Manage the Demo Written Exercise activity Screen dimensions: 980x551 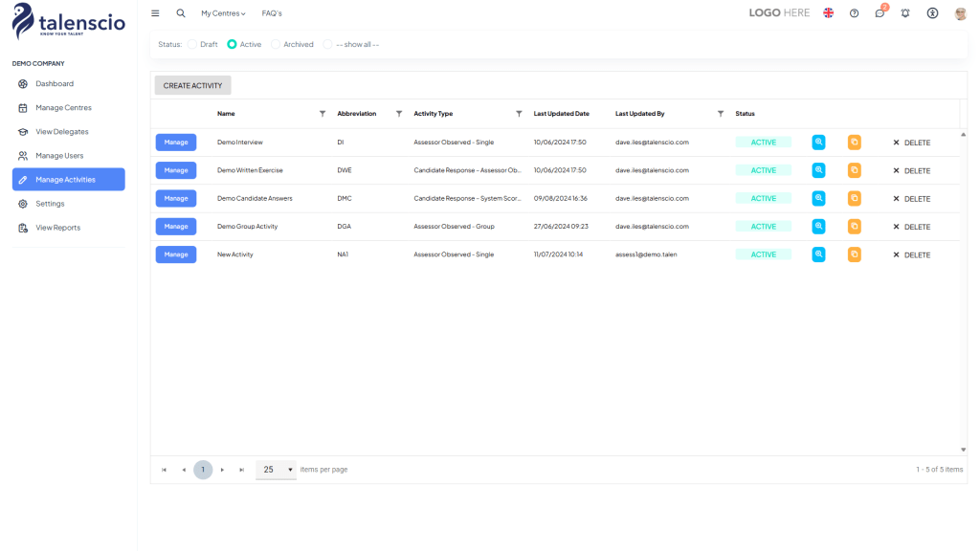[x=176, y=170]
